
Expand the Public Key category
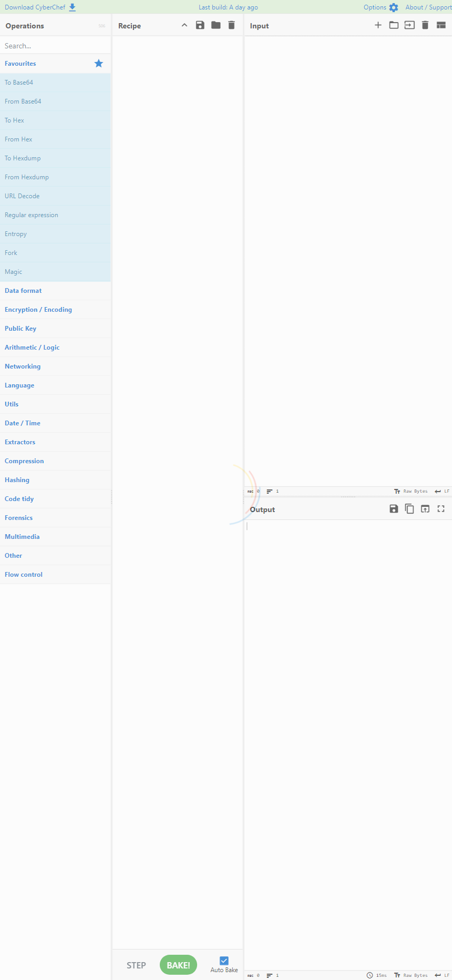click(55, 329)
